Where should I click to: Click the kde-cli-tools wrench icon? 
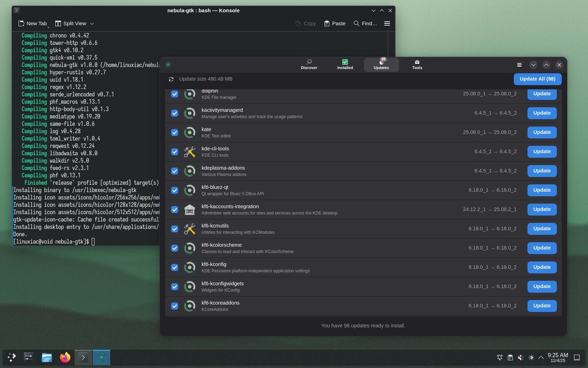point(190,152)
